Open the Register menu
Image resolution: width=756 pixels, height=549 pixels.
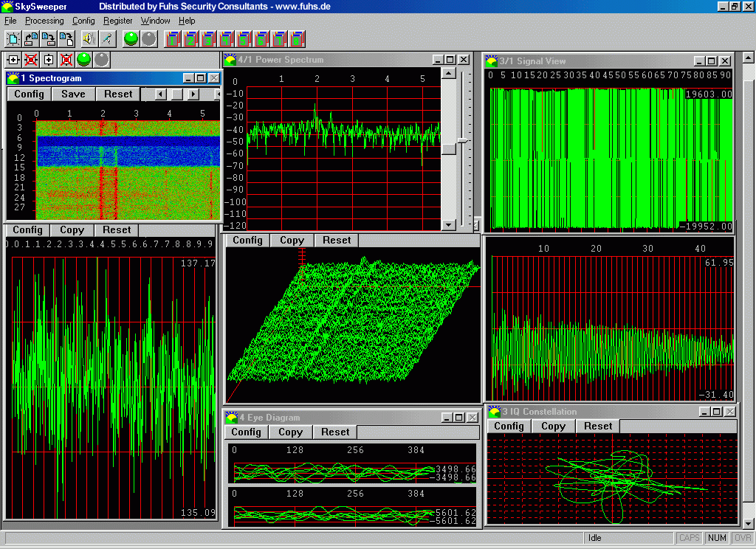coord(118,21)
